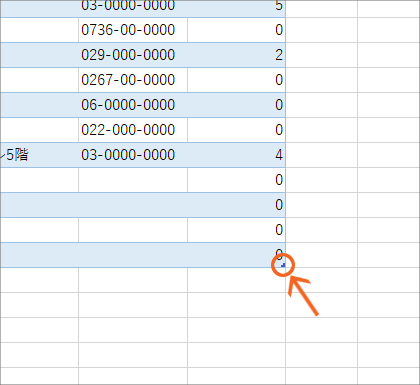The height and width of the screenshot is (385, 420).
Task: Select the 0 in the 0736-00-0000 row
Action: click(236, 30)
